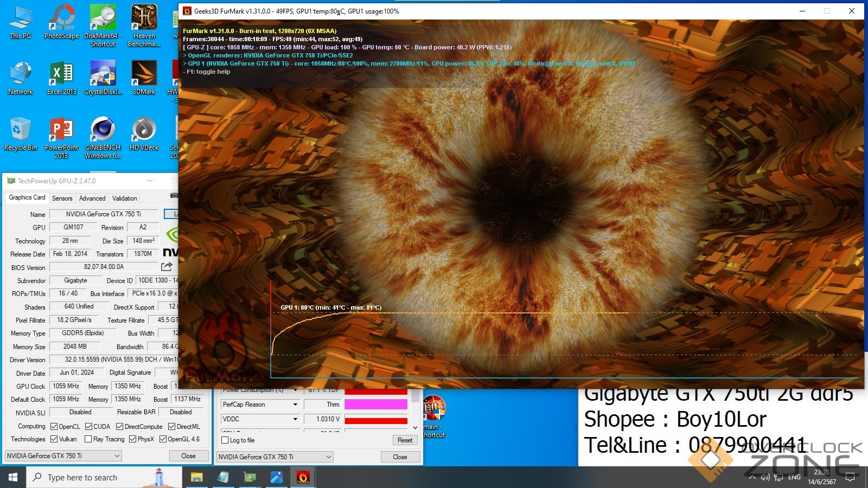
Task: Click the Reset button in sensors window
Action: pos(405,440)
